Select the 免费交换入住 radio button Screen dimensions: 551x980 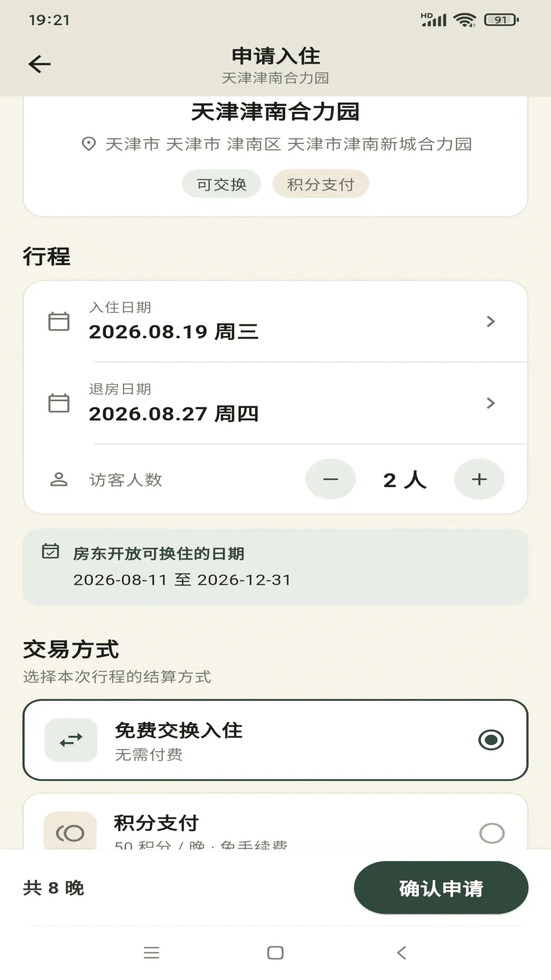click(x=491, y=740)
